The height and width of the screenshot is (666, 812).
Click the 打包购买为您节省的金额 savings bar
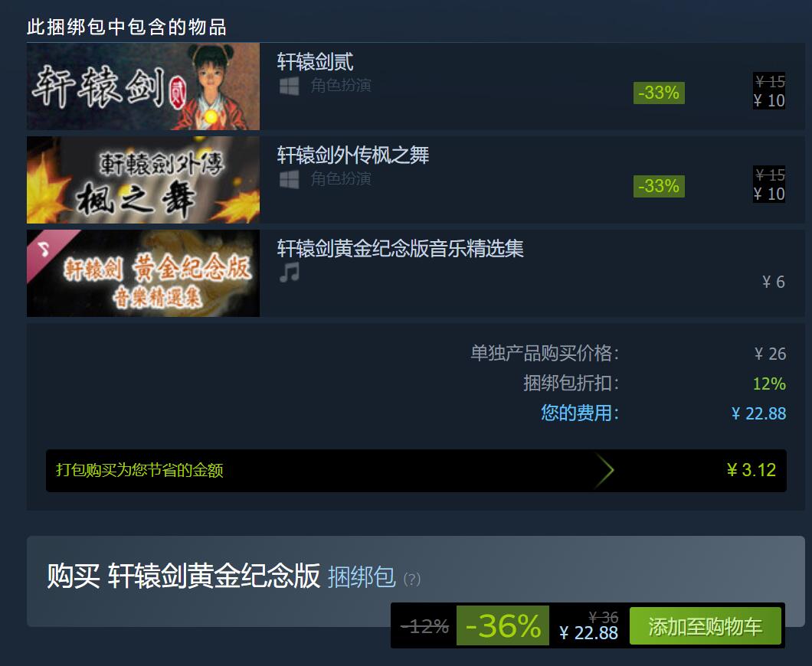(x=417, y=470)
